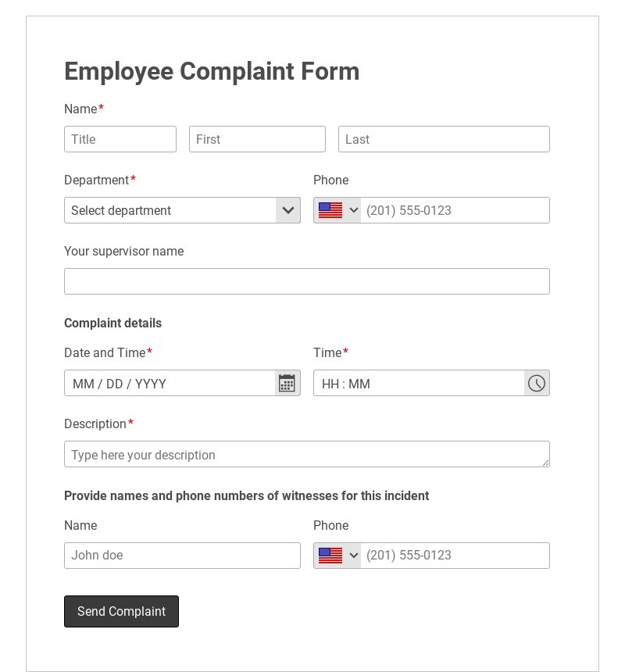The image size is (625, 672).
Task: Click into the First name field
Action: [257, 139]
